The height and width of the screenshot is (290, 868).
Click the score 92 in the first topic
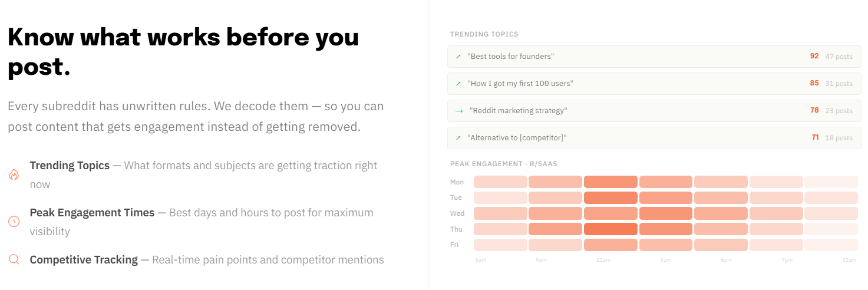814,56
